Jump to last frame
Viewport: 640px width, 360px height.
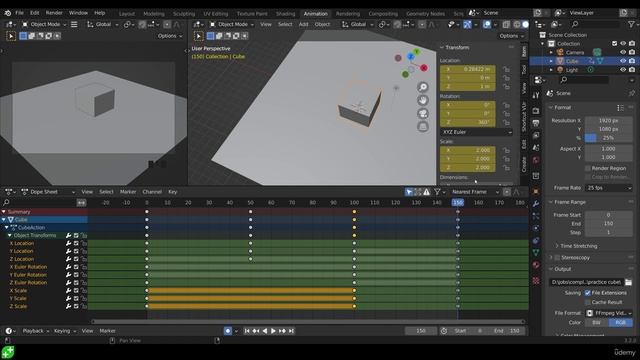click(x=291, y=331)
